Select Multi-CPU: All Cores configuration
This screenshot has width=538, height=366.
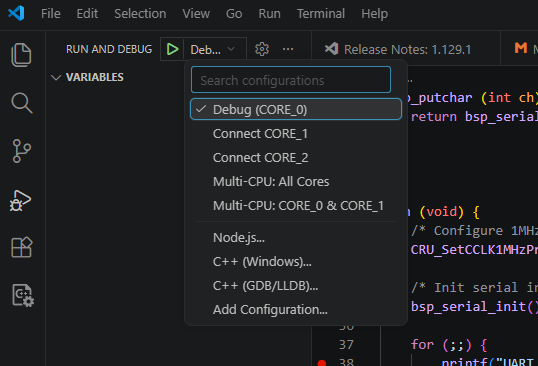(296, 181)
